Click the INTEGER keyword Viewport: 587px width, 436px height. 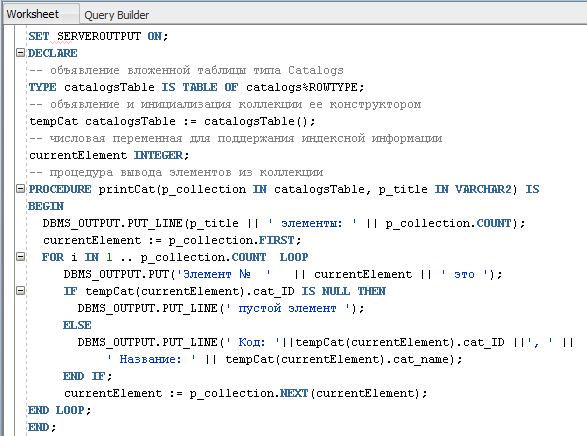click(x=158, y=155)
